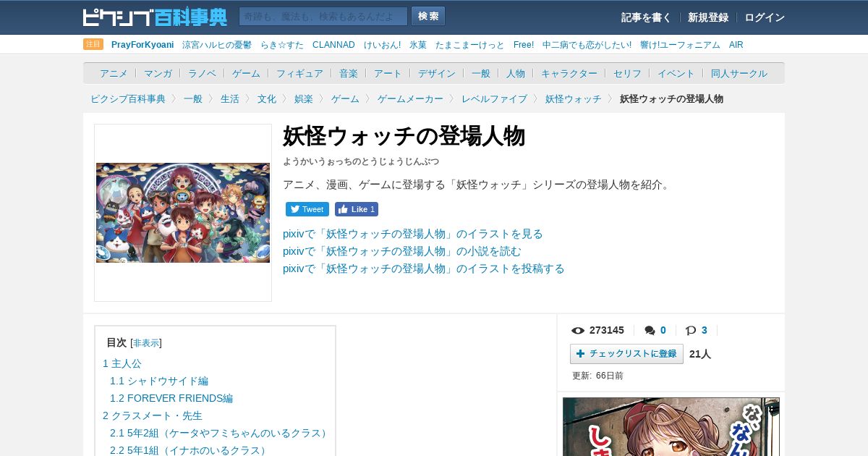868x456 pixels.
Task: Go to 娯楽 breadcrumb link
Action: [304, 99]
